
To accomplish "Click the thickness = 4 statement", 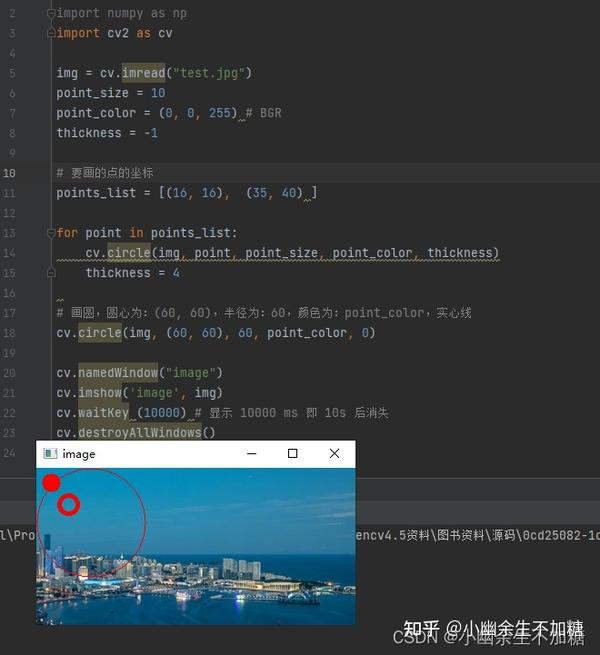I will click(x=132, y=273).
